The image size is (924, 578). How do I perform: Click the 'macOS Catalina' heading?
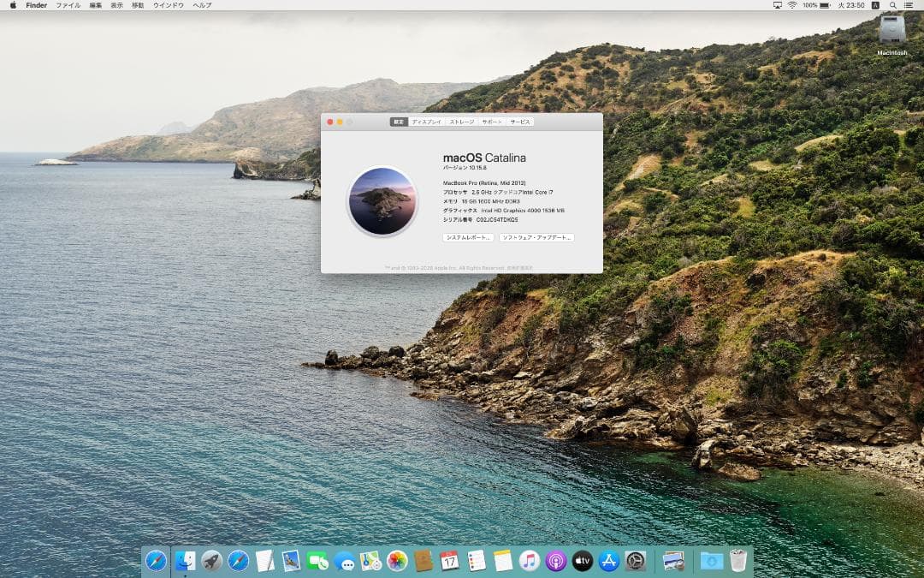pyautogui.click(x=484, y=158)
